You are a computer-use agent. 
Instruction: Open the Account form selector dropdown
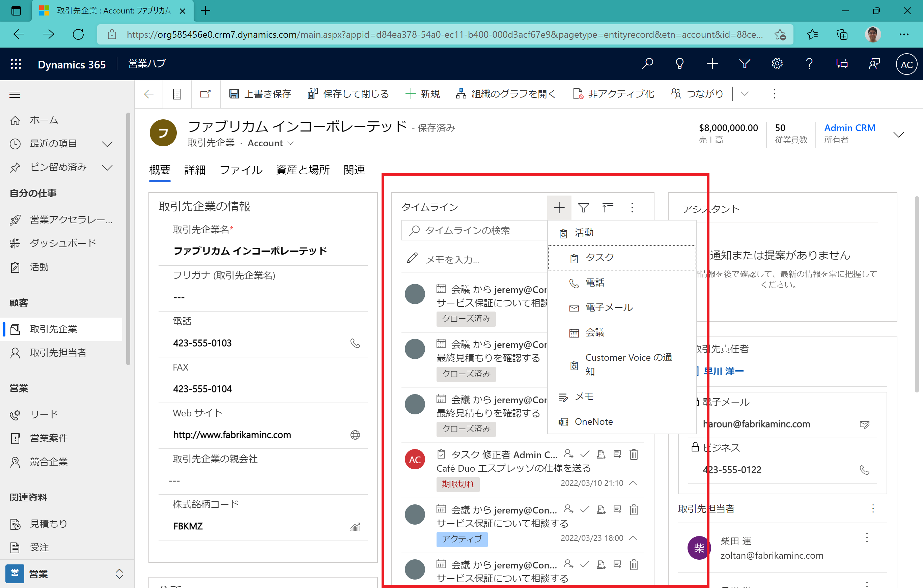[290, 143]
